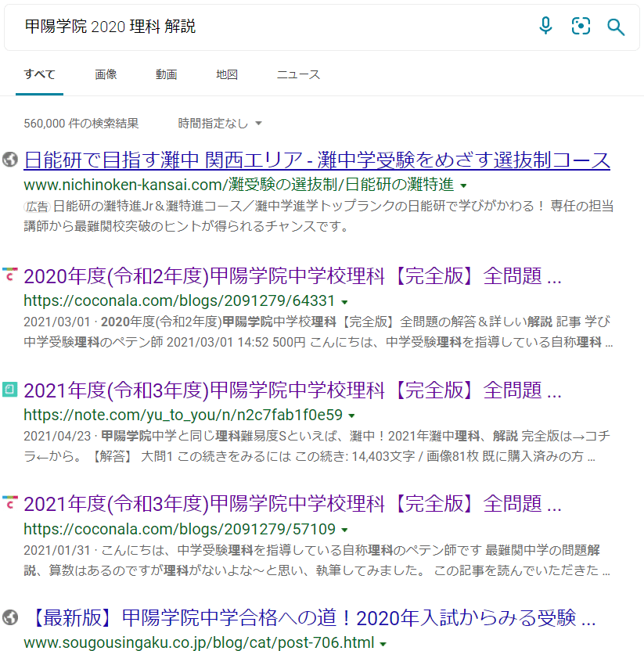Click the globe favicon beside the 日能研 ad

tap(10, 160)
